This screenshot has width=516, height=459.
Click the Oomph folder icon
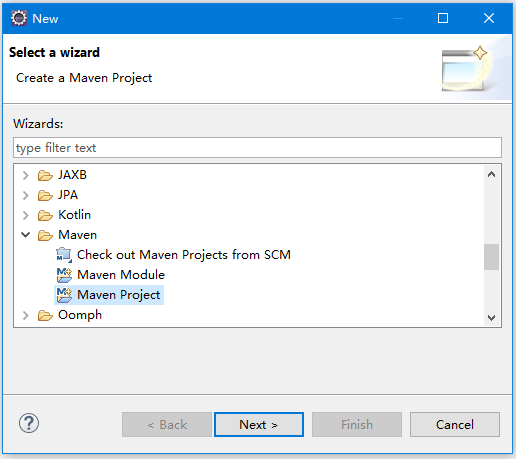(x=45, y=315)
